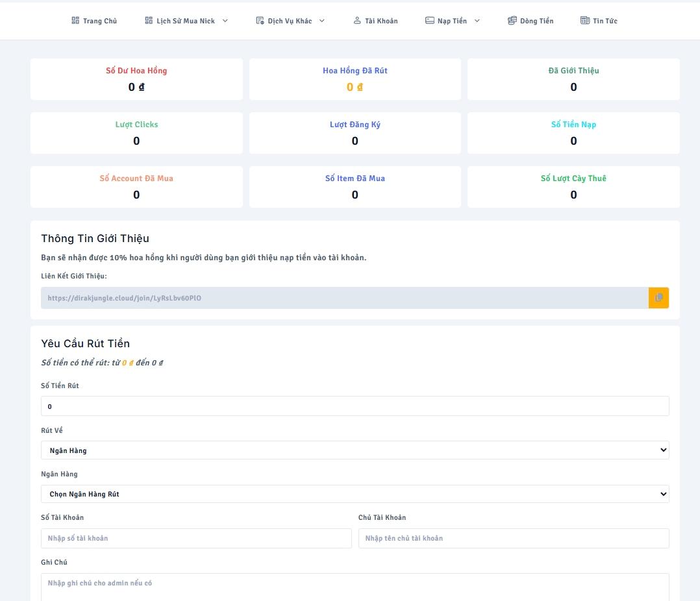The height and width of the screenshot is (601, 700).
Task: Click the Số Tiền Rút input field
Action: (355, 406)
